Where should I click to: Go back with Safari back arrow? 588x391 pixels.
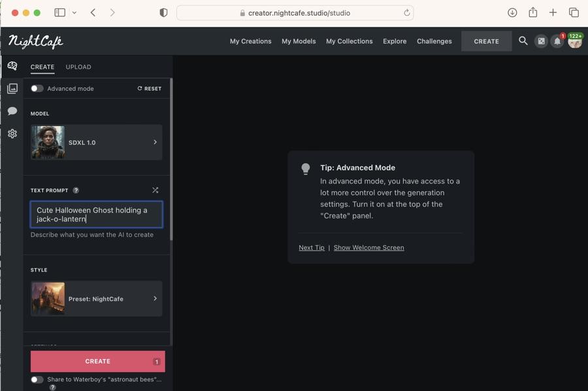[93, 13]
